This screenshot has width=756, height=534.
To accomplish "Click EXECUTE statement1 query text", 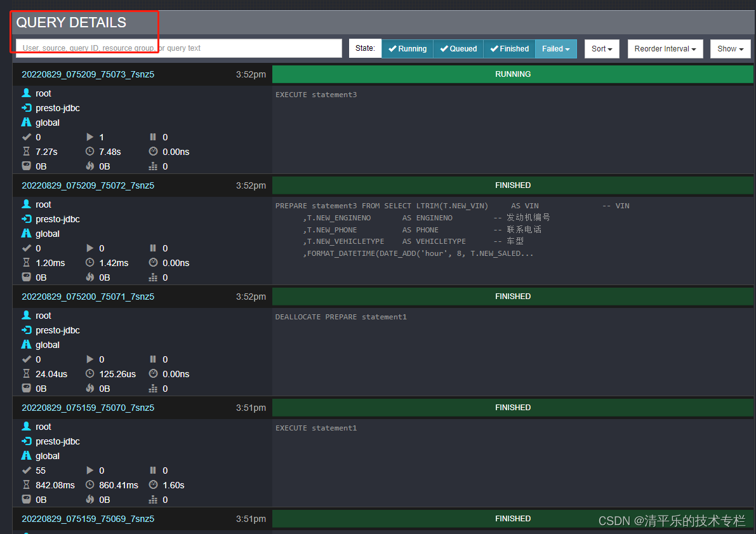I will point(316,428).
